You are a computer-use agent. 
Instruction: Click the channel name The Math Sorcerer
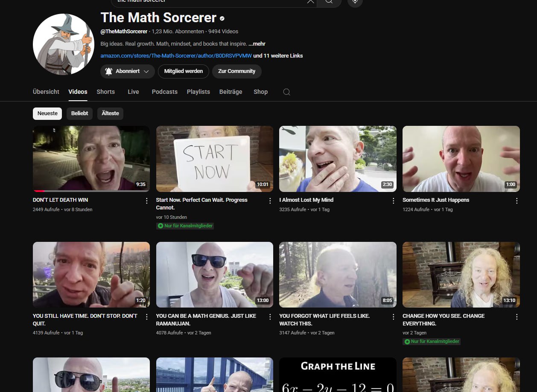(x=158, y=17)
